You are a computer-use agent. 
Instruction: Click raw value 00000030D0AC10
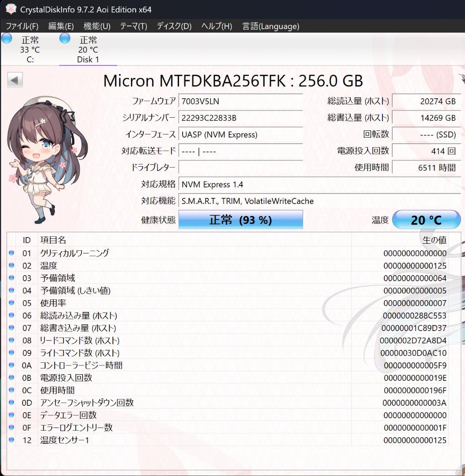(x=413, y=353)
